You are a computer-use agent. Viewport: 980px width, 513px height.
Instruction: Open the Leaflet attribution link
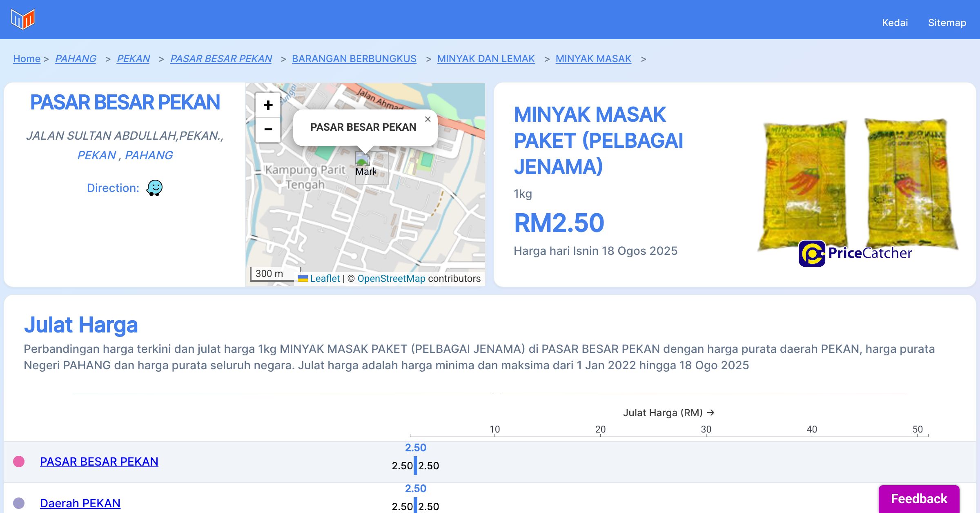[325, 279]
